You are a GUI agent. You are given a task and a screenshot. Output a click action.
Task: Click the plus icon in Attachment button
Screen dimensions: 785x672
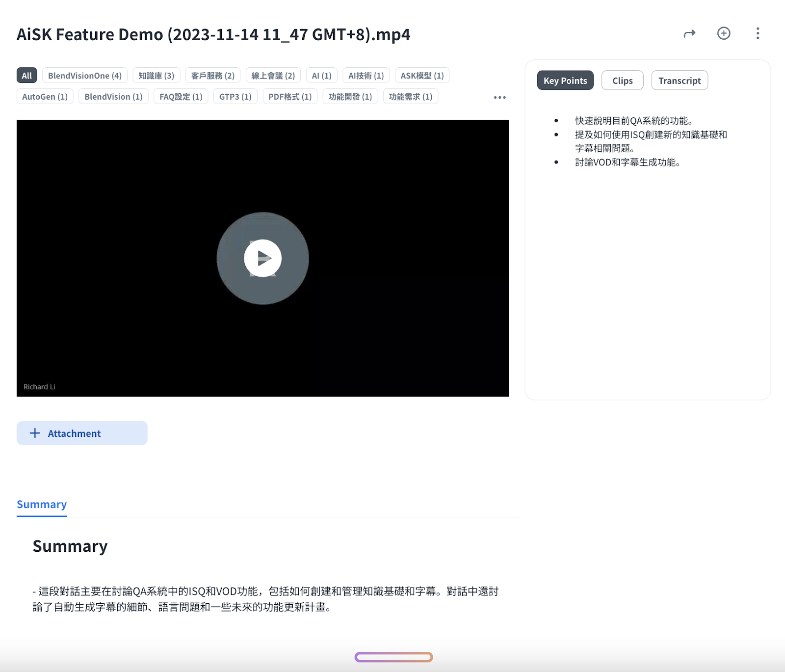(x=35, y=433)
